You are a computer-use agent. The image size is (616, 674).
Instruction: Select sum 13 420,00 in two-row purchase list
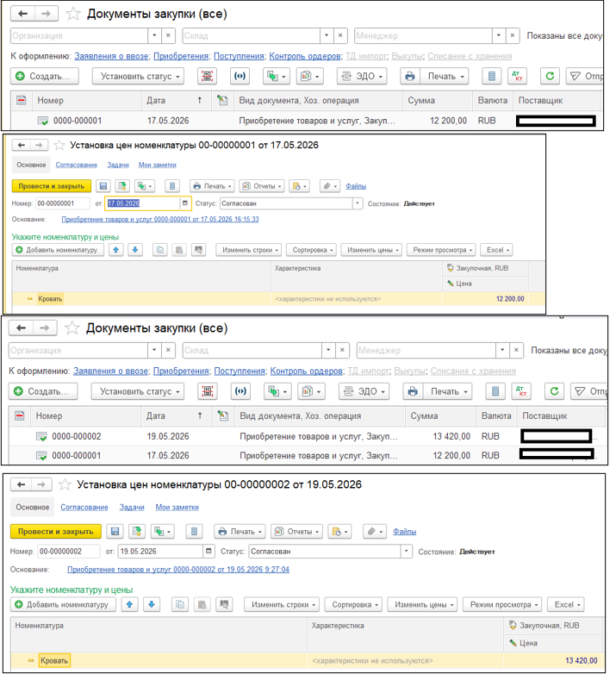point(440,436)
